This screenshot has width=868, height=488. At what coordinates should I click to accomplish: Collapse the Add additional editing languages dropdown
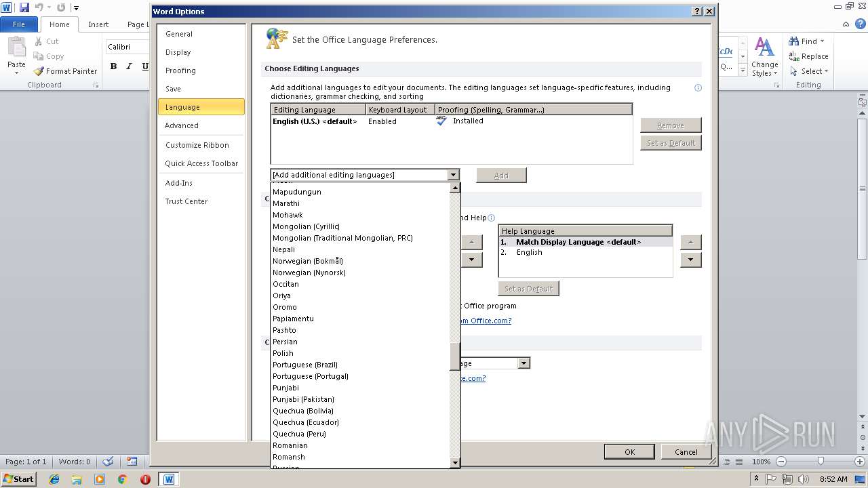(453, 175)
